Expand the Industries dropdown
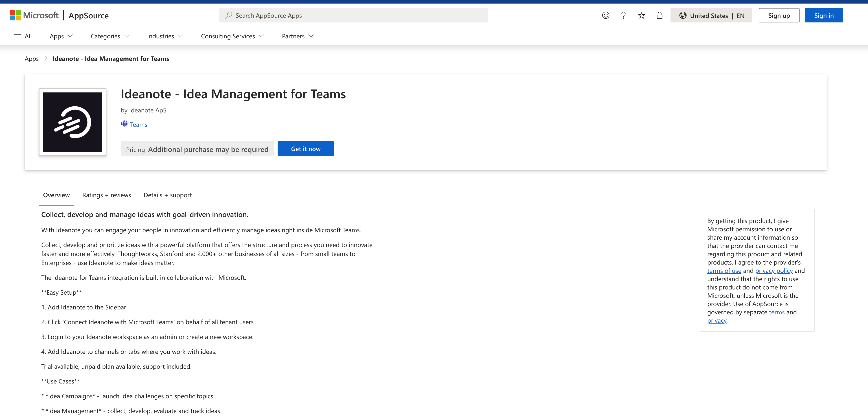Image resolution: width=868 pixels, height=416 pixels. click(165, 36)
